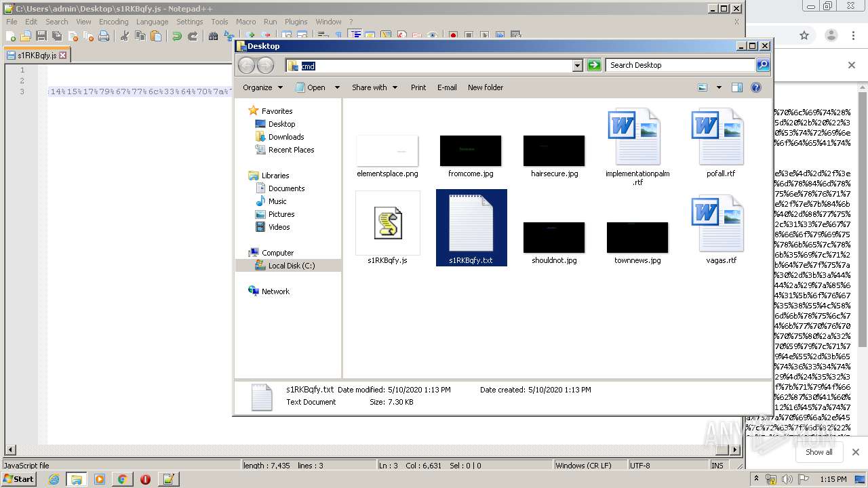
Task: Click Cut scissors icon in Notepad++ toolbar
Action: point(124,36)
